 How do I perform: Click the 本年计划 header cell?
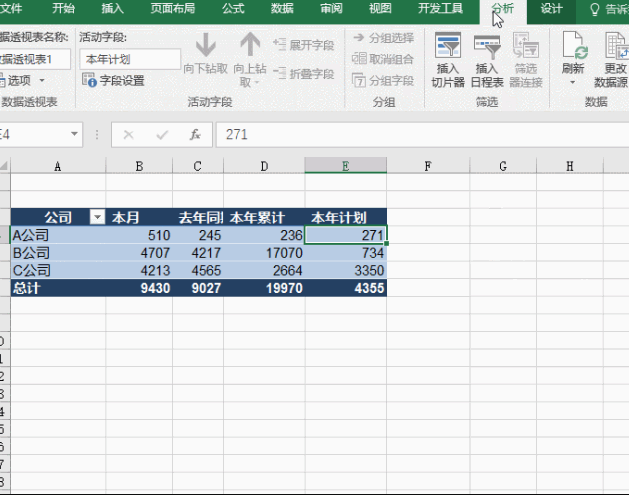click(346, 217)
